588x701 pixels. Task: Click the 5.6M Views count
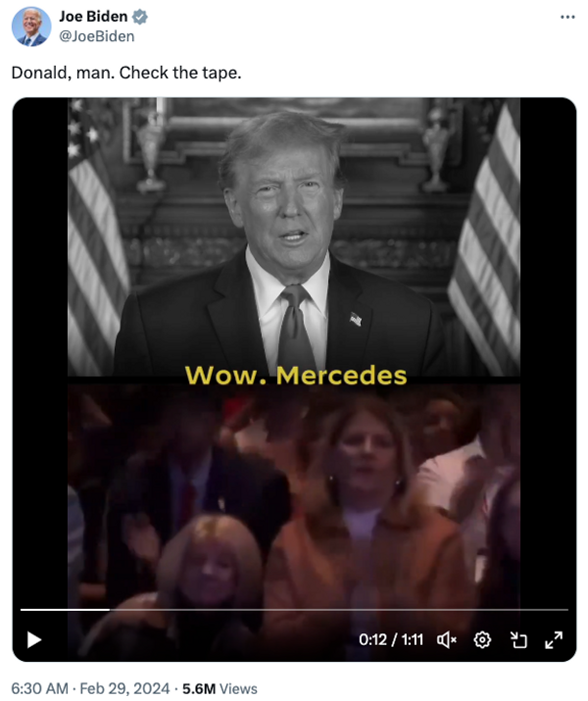click(220, 688)
